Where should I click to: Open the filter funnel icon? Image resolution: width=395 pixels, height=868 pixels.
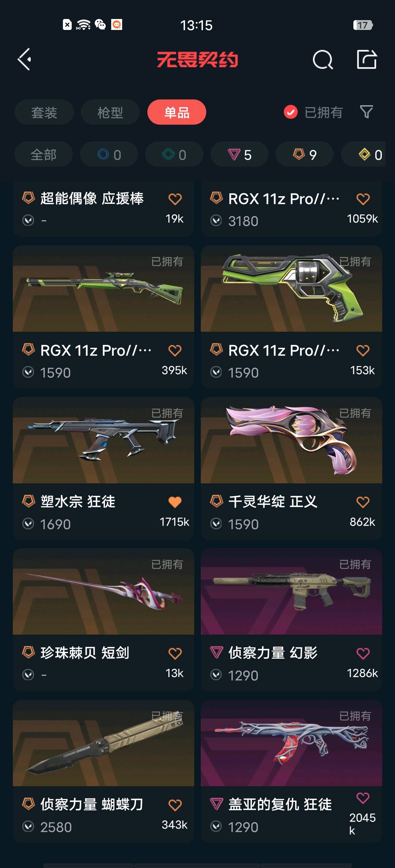(366, 112)
